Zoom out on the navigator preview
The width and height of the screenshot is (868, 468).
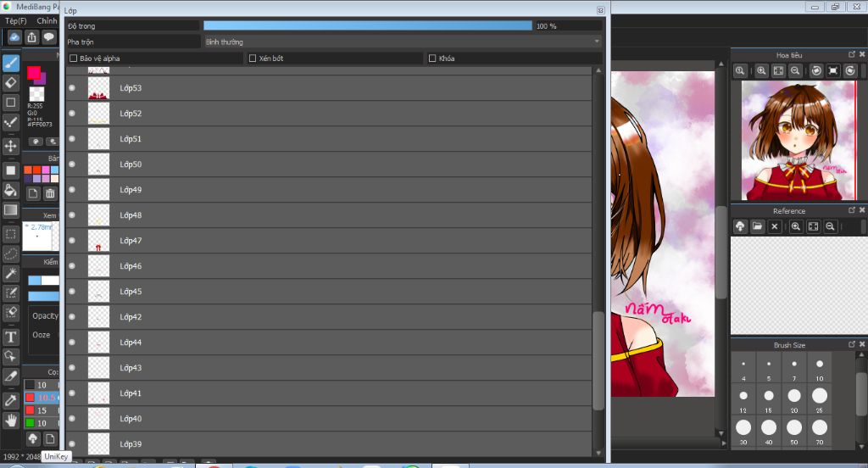pos(795,71)
